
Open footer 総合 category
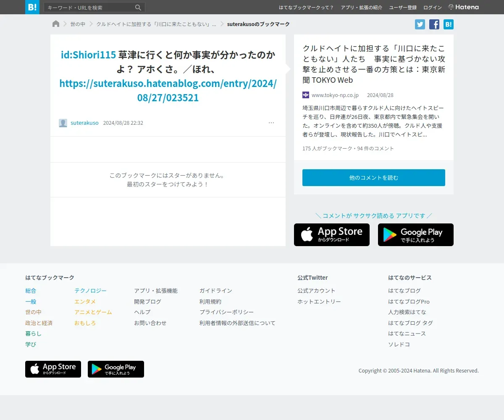[x=31, y=291]
